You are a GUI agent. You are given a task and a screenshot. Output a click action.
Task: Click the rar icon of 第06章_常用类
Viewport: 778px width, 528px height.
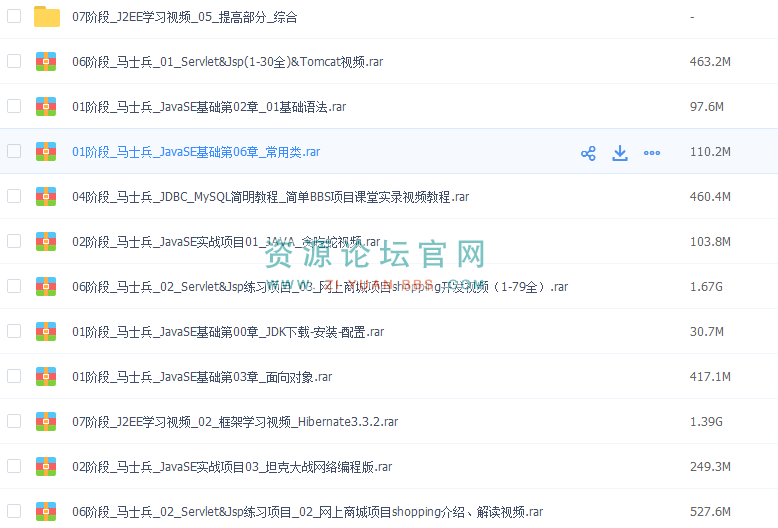[x=46, y=151]
